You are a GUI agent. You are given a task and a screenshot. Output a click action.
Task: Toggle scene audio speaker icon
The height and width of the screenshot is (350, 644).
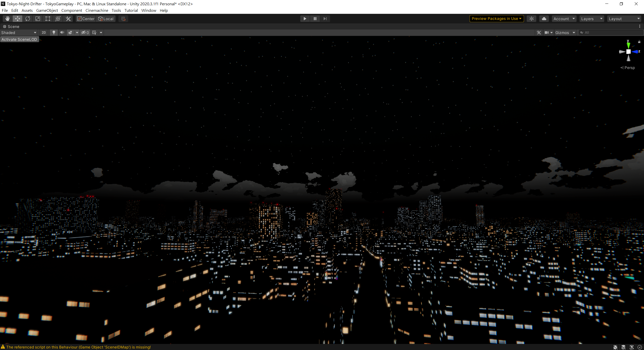[62, 32]
